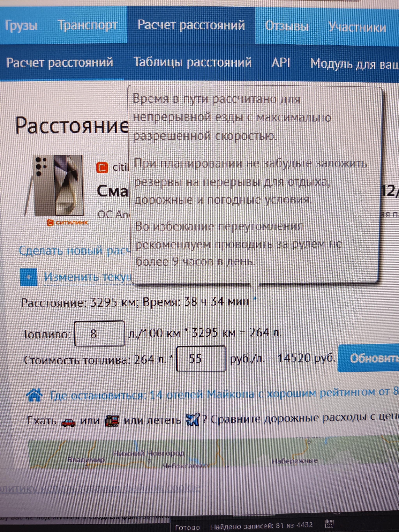
Task: Select Таблицы расстояний submenu item
Action: click(x=192, y=63)
